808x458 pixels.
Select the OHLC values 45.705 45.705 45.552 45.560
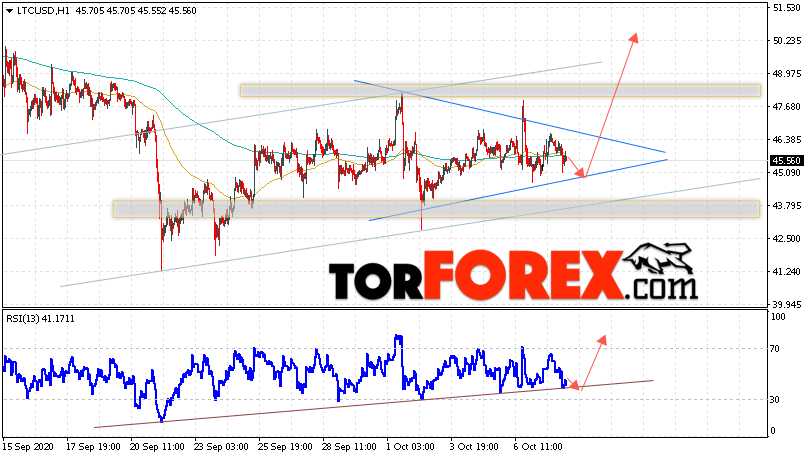point(136,11)
